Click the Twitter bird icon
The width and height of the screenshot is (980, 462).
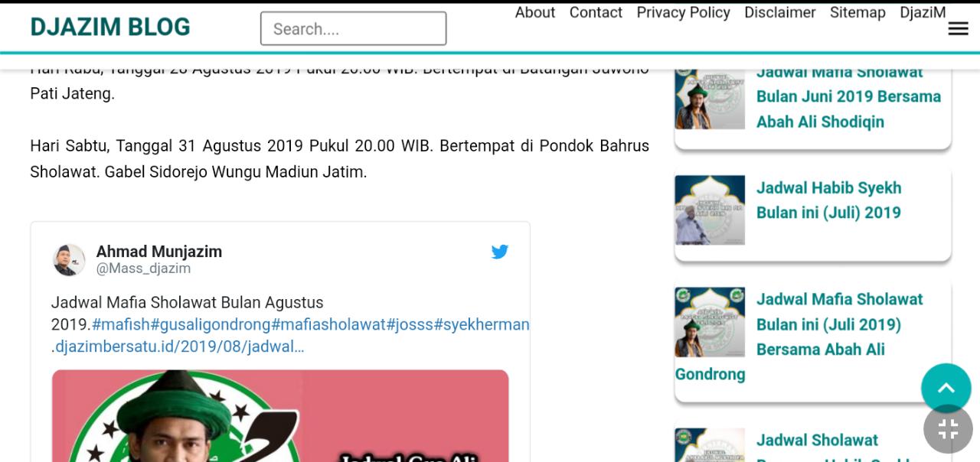click(x=500, y=252)
